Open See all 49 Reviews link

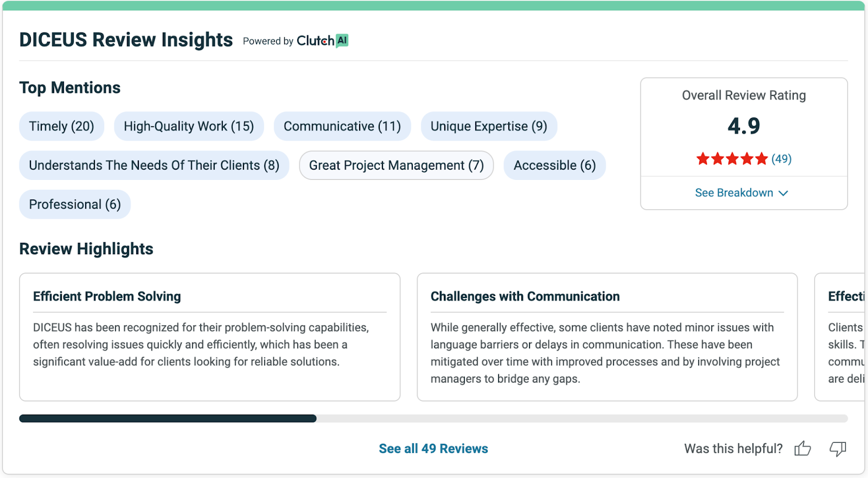433,449
